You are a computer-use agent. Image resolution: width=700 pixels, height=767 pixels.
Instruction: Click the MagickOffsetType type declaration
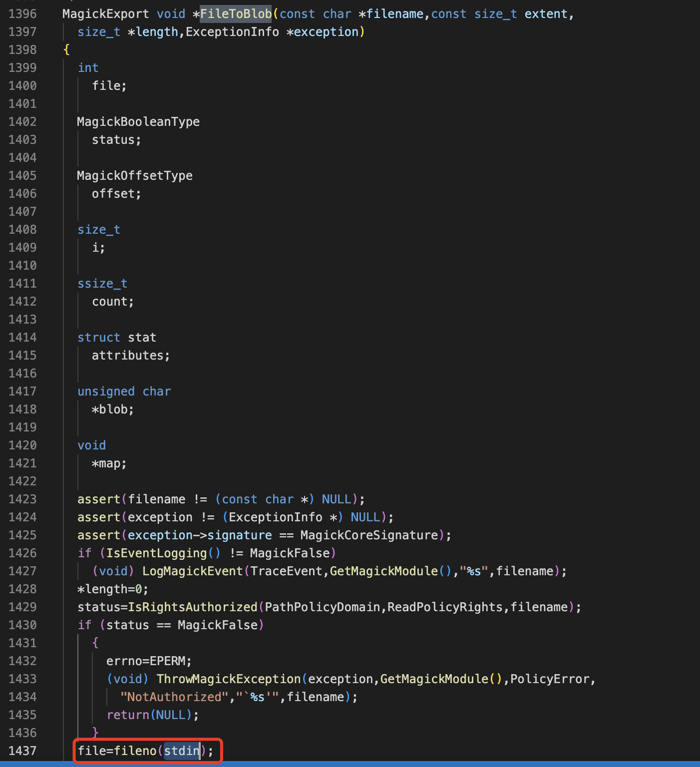point(135,176)
